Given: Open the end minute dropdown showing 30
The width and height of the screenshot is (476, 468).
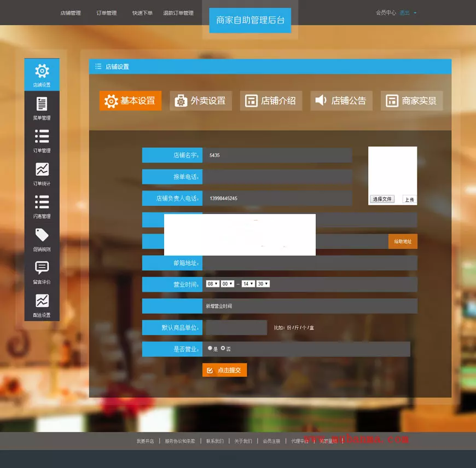Looking at the screenshot, I should pos(263,284).
